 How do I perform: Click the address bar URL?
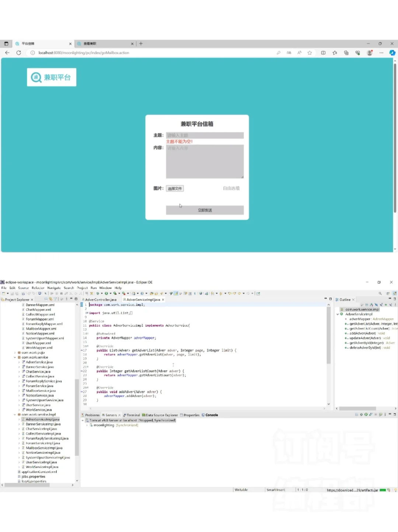pos(84,53)
